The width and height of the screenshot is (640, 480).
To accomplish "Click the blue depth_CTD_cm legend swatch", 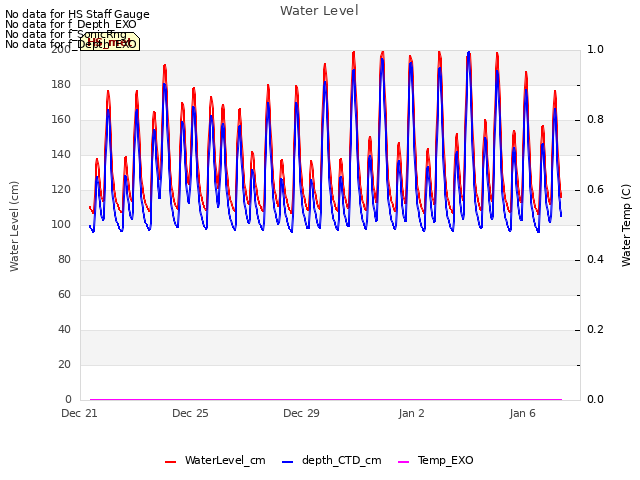I will pyautogui.click(x=287, y=462).
